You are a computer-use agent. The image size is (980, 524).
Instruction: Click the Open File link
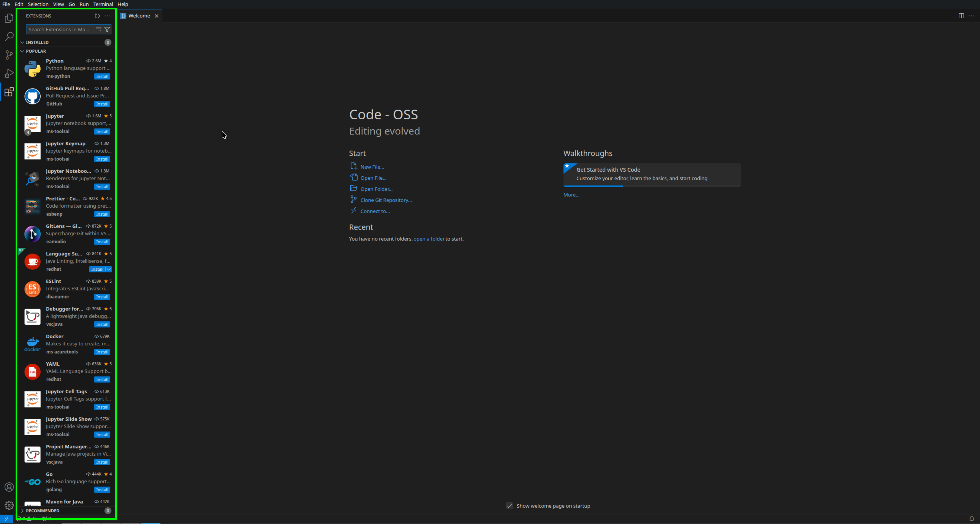[373, 178]
